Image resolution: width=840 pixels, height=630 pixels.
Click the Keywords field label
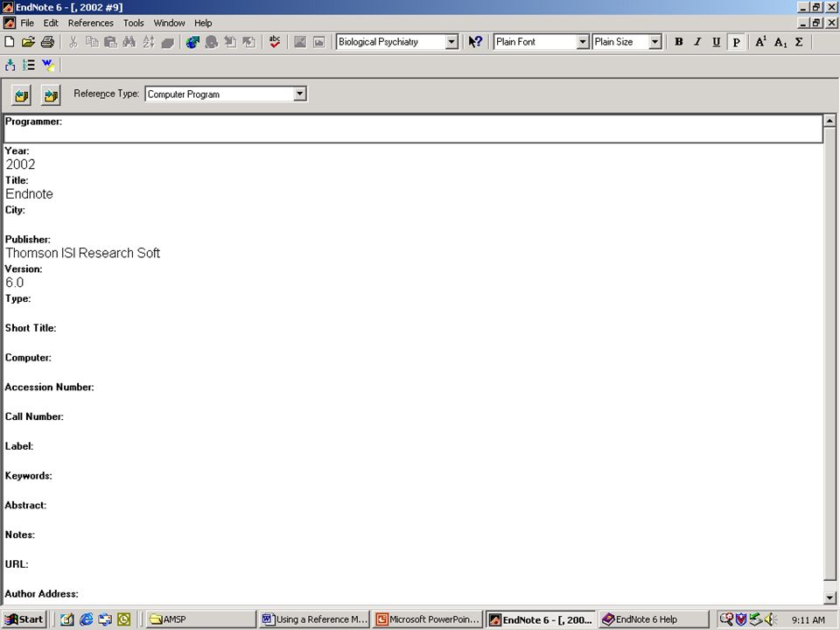pos(28,476)
